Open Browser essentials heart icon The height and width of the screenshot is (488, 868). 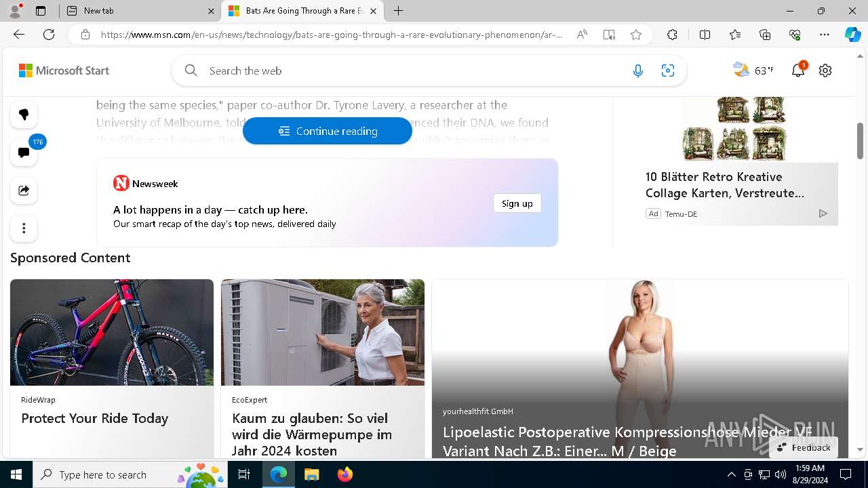tap(795, 35)
